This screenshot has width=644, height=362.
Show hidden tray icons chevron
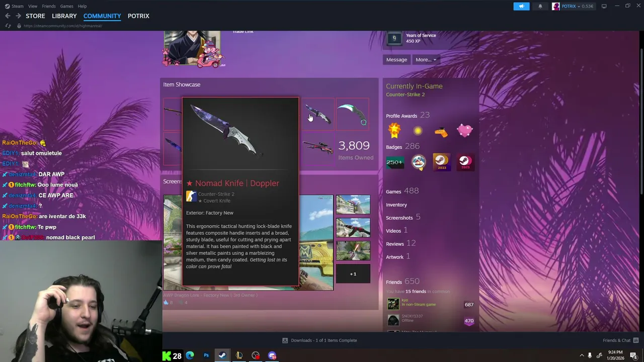click(x=582, y=355)
